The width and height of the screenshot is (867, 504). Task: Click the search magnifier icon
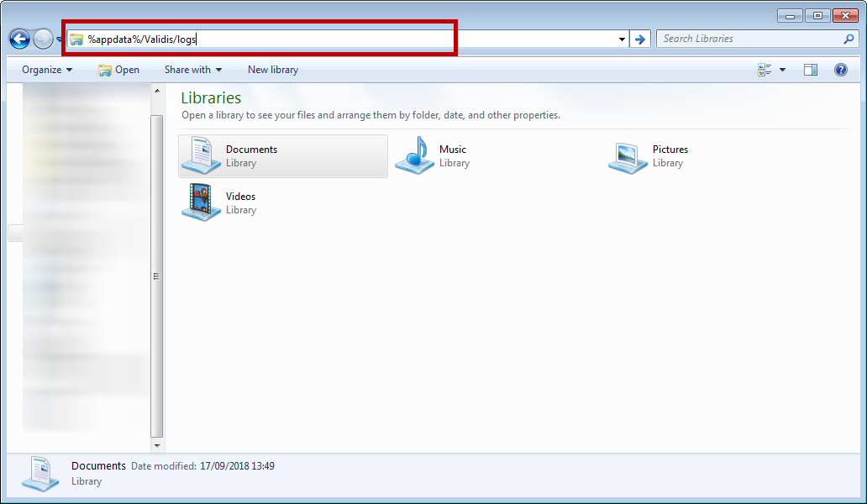[849, 39]
